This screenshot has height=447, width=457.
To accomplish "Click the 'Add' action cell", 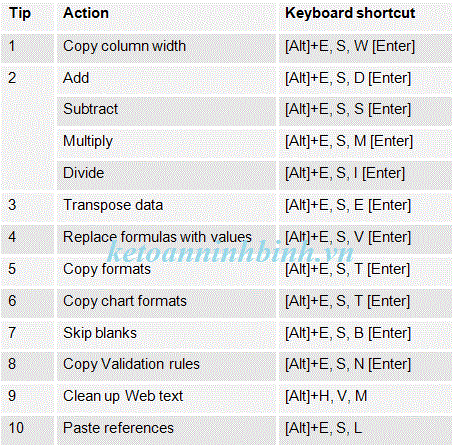I will [x=166, y=80].
